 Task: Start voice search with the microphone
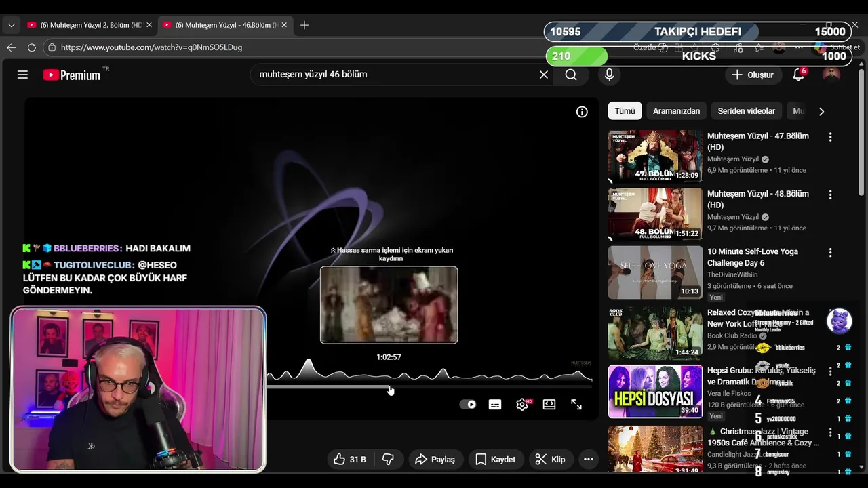tap(609, 75)
